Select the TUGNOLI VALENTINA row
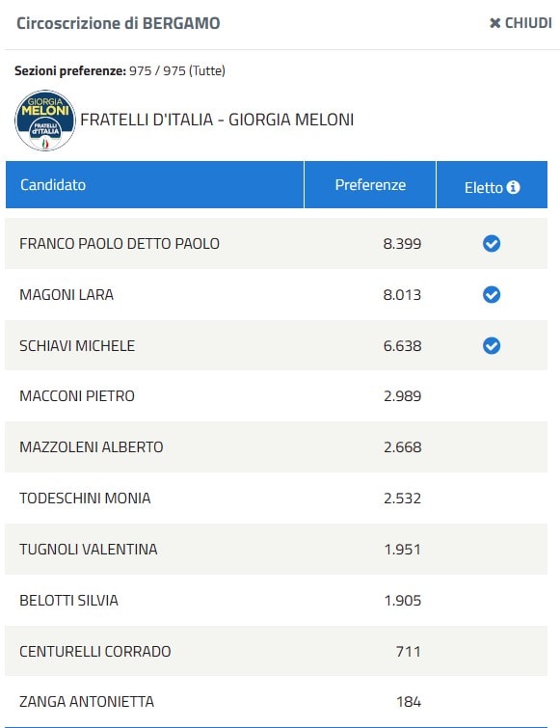 (276, 550)
